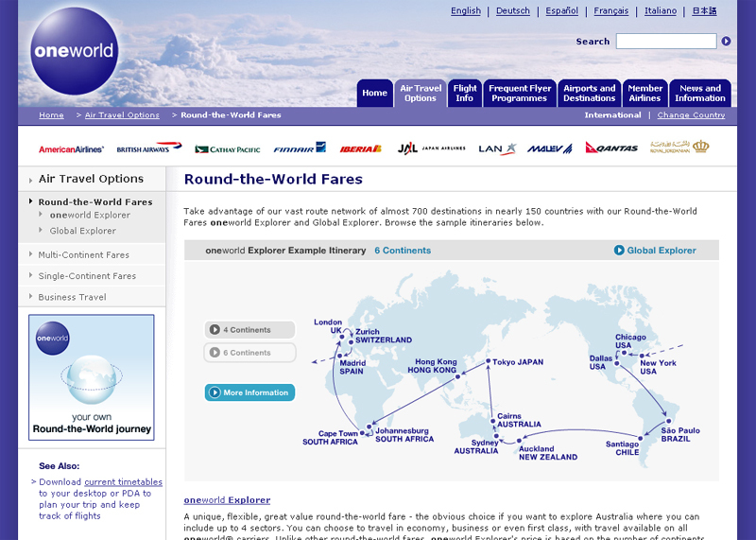756x540 pixels.
Task: Switch language to Español
Action: pyautogui.click(x=561, y=11)
